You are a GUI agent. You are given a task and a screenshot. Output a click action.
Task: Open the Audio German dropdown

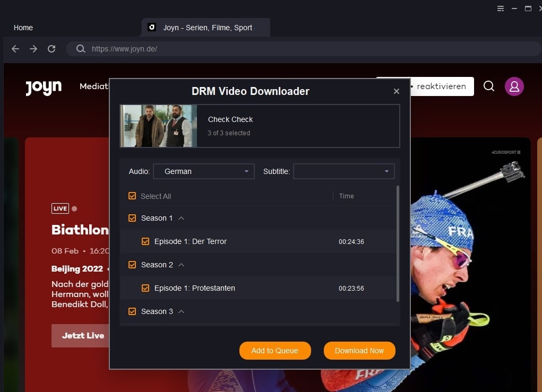pos(204,171)
